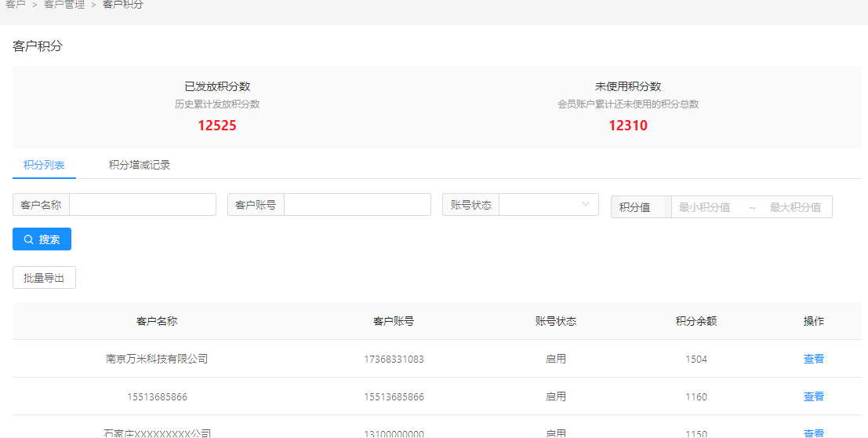Click the 最小积分值 input box
This screenshot has height=438, width=868.
tap(704, 207)
